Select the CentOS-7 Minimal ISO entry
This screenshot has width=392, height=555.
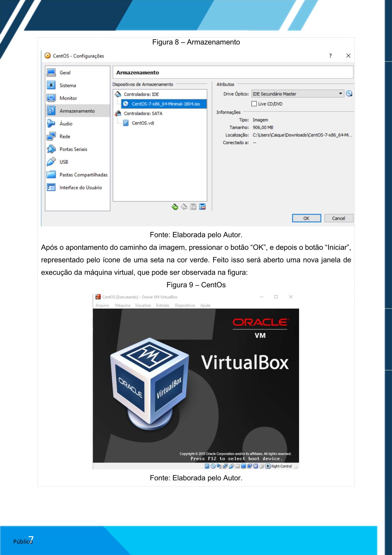[165, 104]
